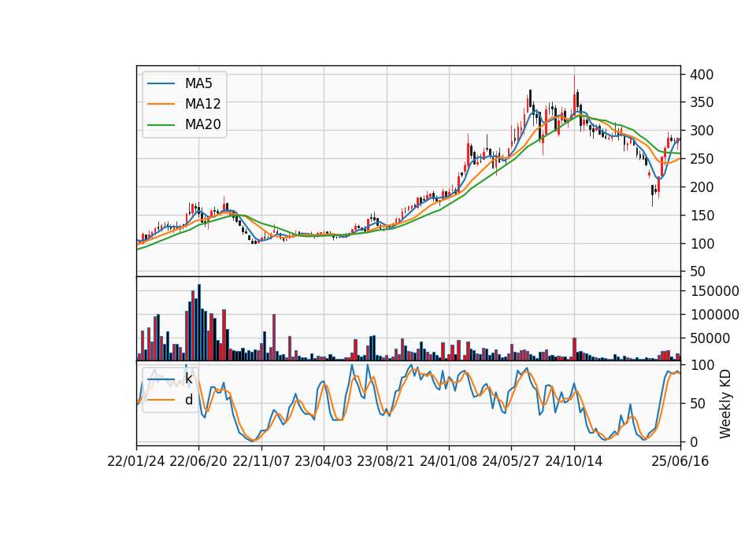Click the 300 price axis label
The image size is (756, 543).
point(702,131)
